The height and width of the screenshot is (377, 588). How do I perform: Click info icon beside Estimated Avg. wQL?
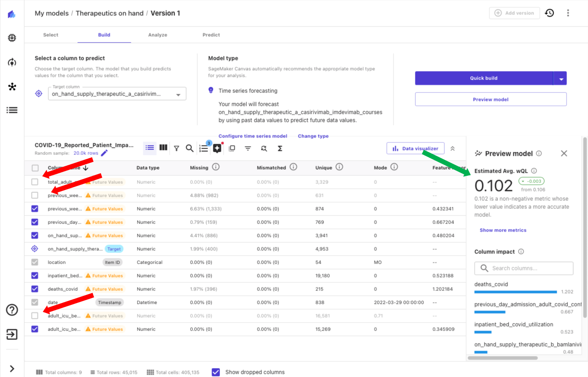[x=534, y=171]
